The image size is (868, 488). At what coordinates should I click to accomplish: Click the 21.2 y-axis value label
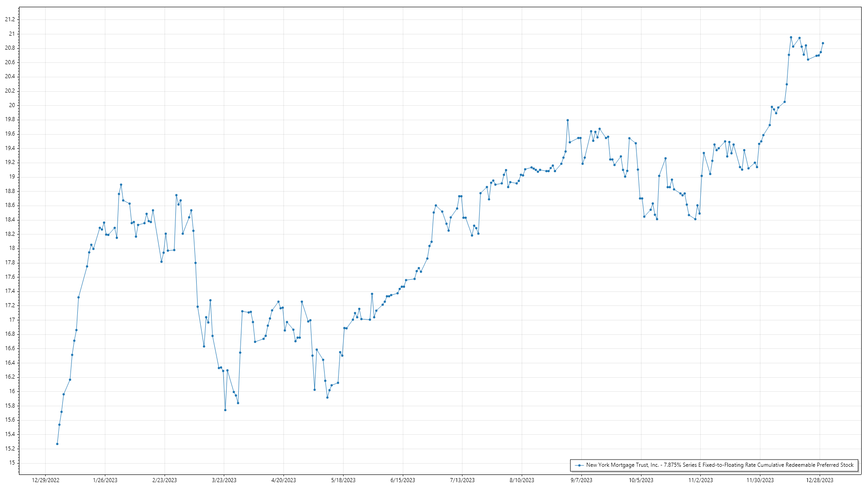(x=10, y=19)
